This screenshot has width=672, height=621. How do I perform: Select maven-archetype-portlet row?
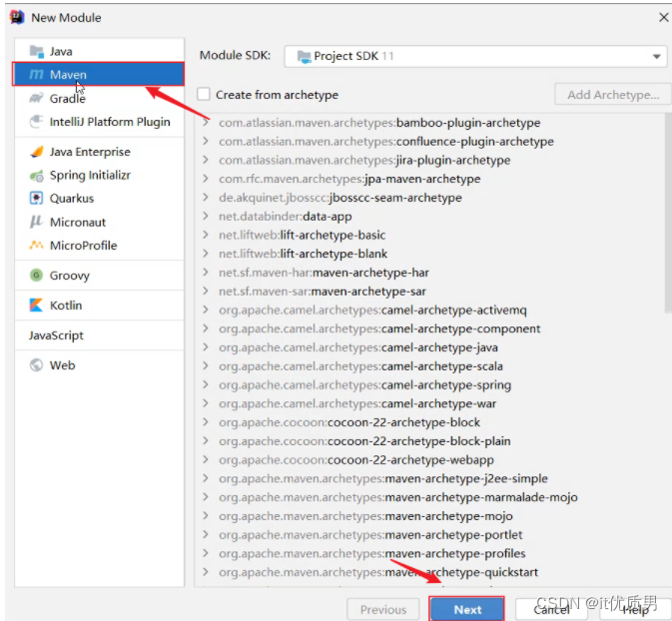430,535
